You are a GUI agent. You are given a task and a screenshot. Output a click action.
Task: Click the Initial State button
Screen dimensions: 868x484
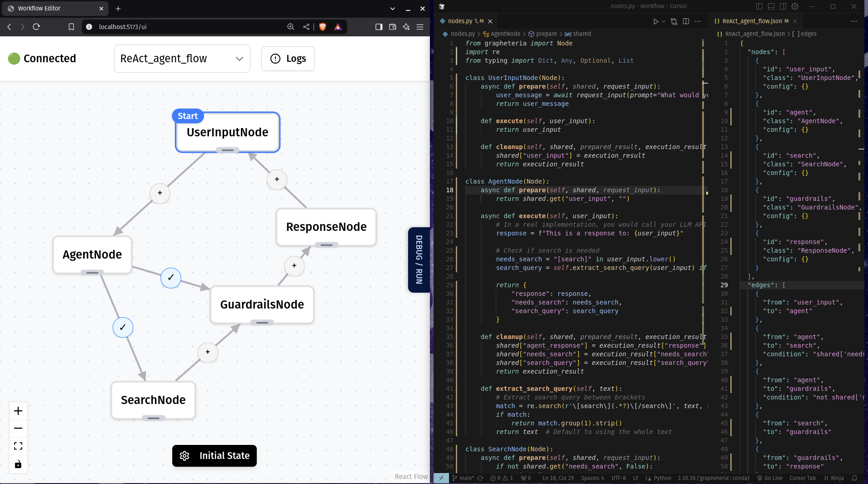click(x=214, y=455)
